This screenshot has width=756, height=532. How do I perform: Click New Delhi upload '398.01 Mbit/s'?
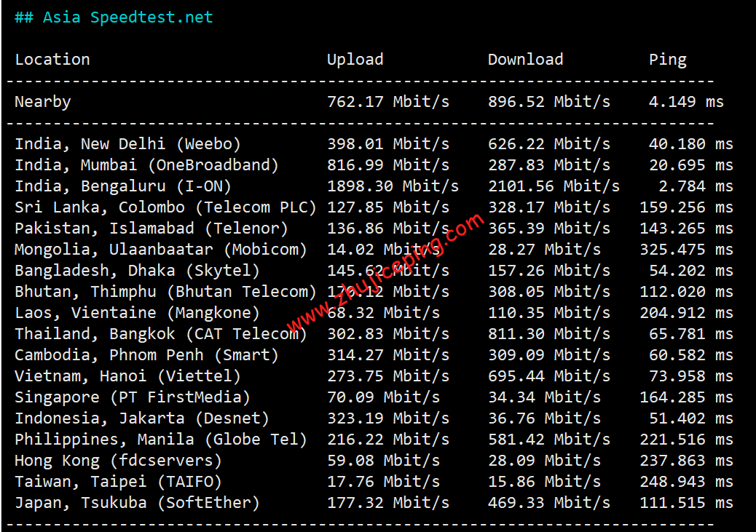point(388,143)
